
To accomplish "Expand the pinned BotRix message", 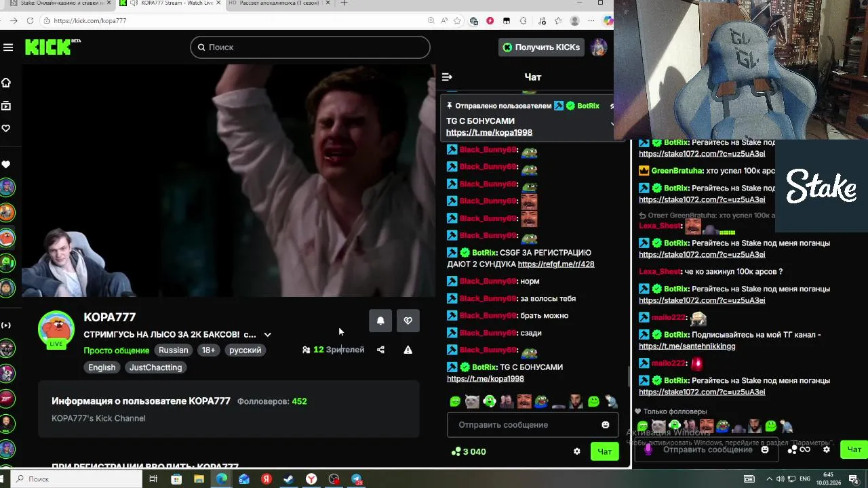I will pos(612,124).
